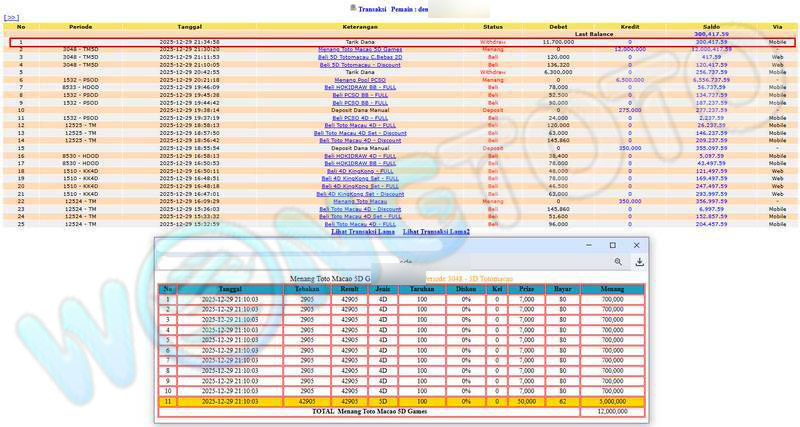
Task: Open Lihat Transaksi Lama2 link
Action: 438,231
